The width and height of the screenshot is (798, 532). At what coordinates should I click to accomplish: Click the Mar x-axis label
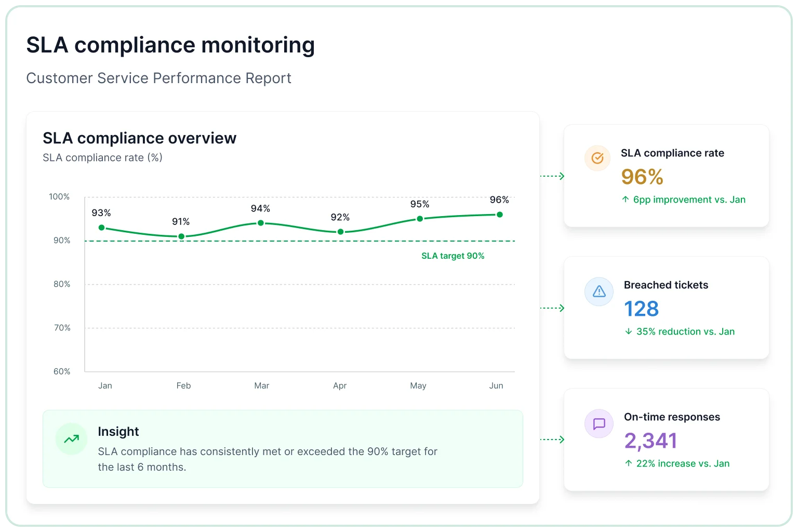click(x=262, y=385)
